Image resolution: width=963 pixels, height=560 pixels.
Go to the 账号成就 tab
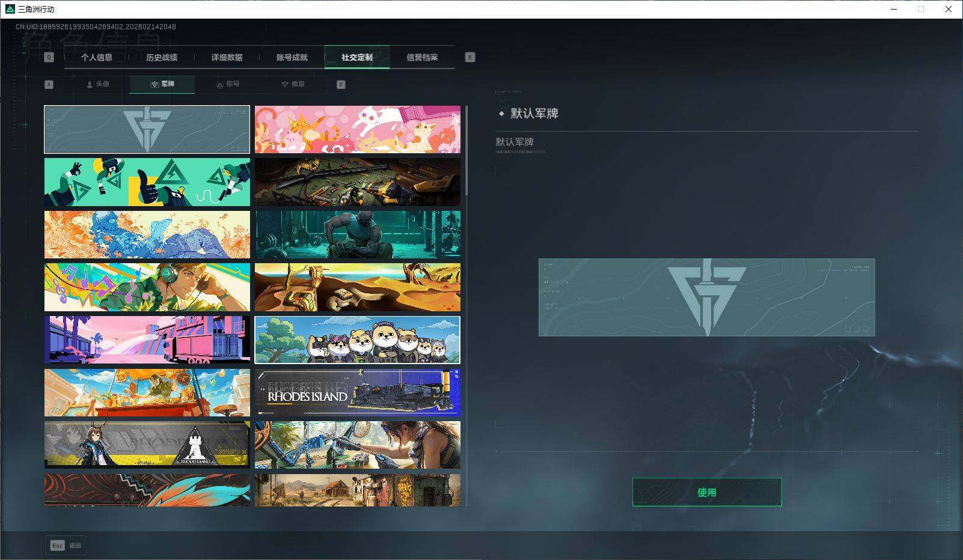292,58
